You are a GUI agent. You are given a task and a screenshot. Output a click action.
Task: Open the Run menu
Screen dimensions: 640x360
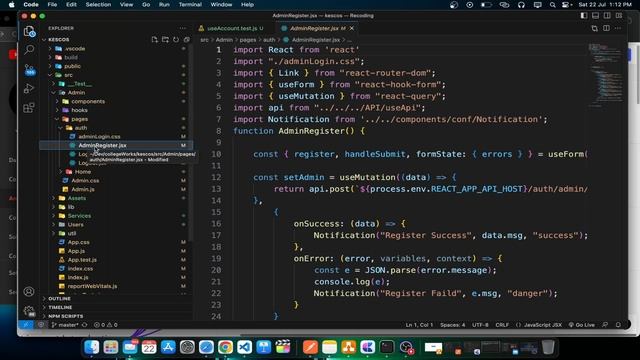(x=164, y=5)
